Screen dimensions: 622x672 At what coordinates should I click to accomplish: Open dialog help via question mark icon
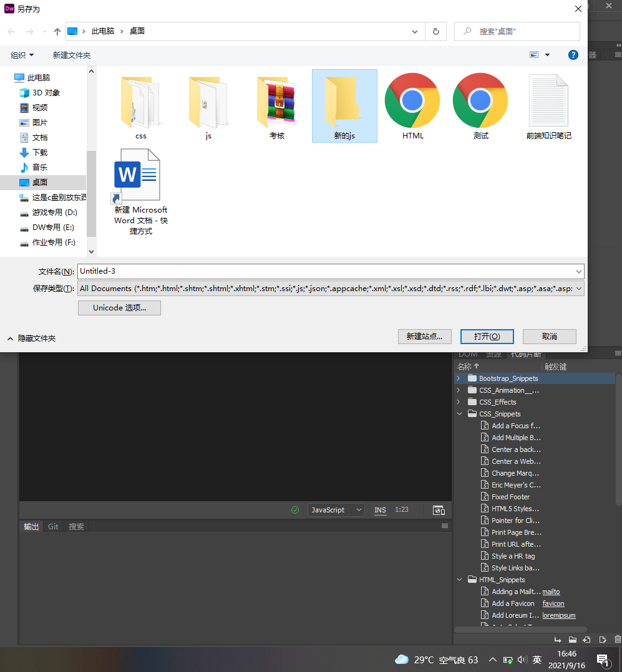(573, 55)
